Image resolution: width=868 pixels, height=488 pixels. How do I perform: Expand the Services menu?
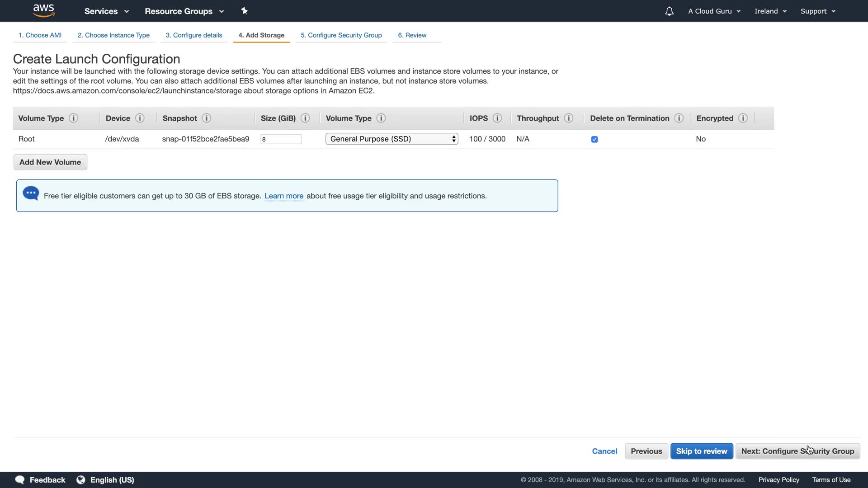[106, 11]
